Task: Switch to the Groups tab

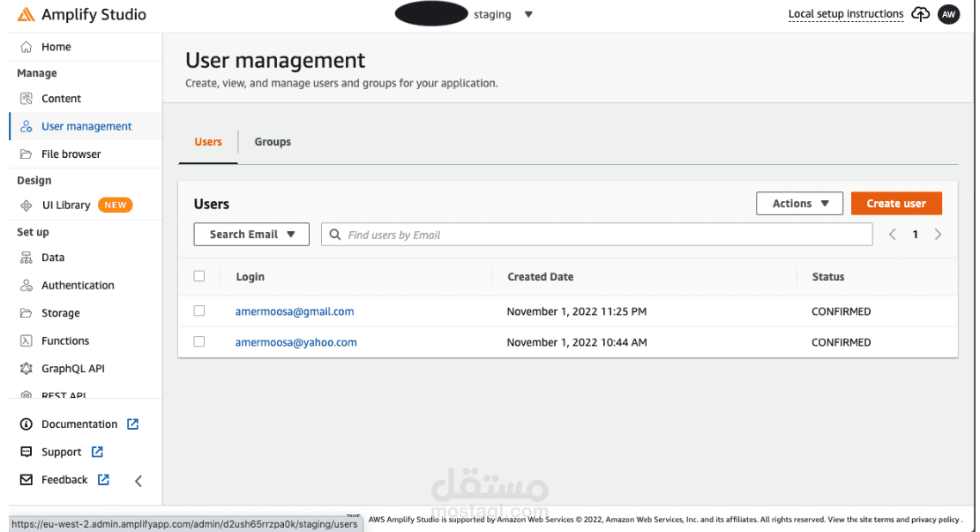Action: [273, 142]
